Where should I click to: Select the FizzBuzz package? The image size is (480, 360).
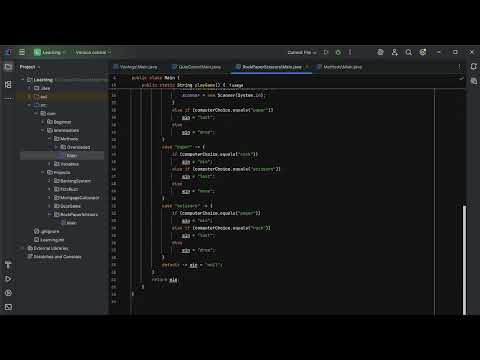point(66,189)
